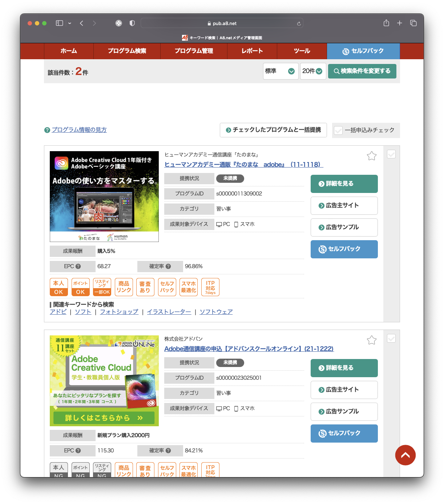Click 検索条件を変更する button

(x=362, y=71)
